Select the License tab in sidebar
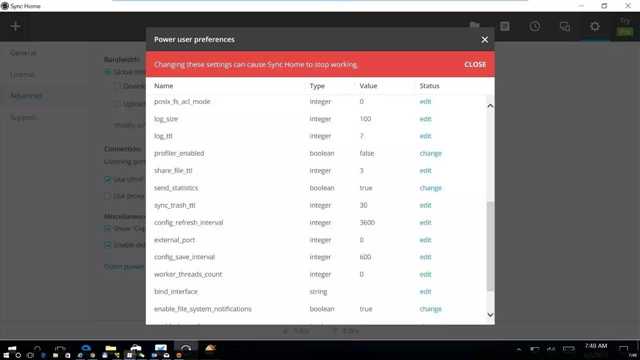This screenshot has height=360, width=640. [x=22, y=75]
